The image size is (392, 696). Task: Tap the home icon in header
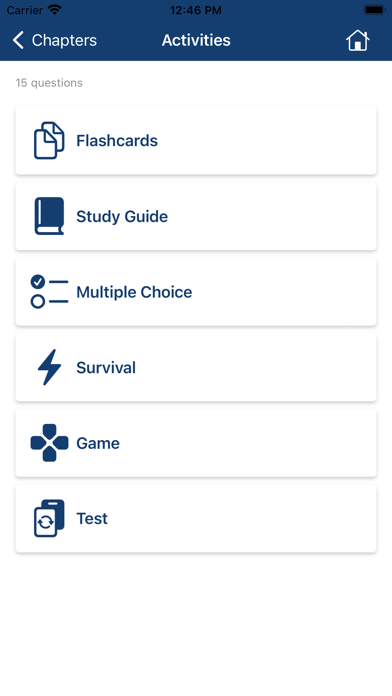[357, 40]
